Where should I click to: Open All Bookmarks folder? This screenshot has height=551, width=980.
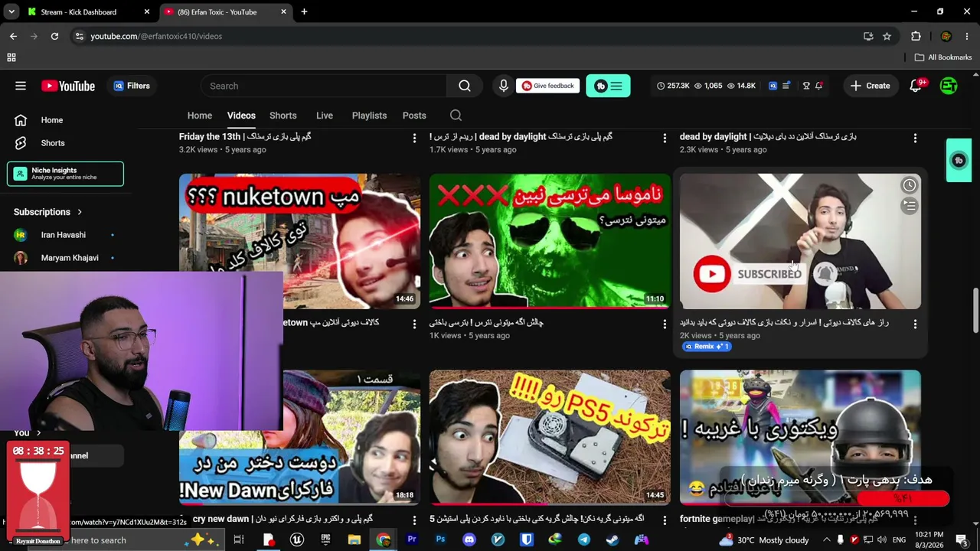coord(943,57)
